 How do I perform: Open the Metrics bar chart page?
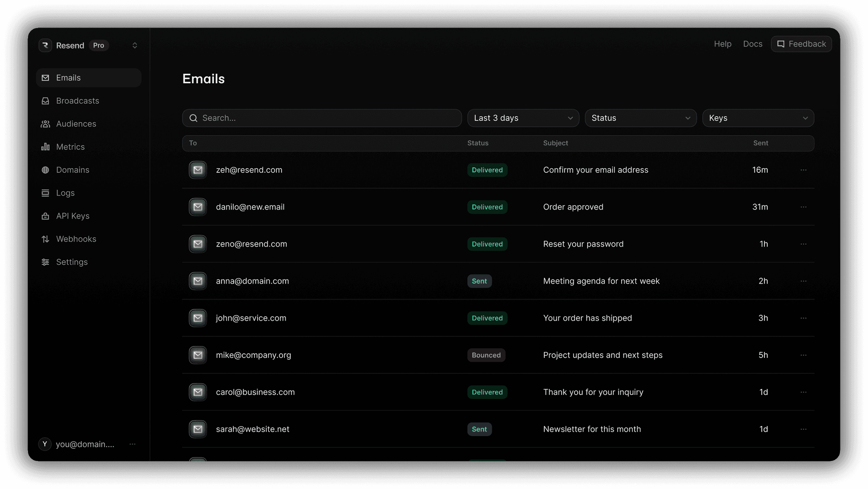70,147
